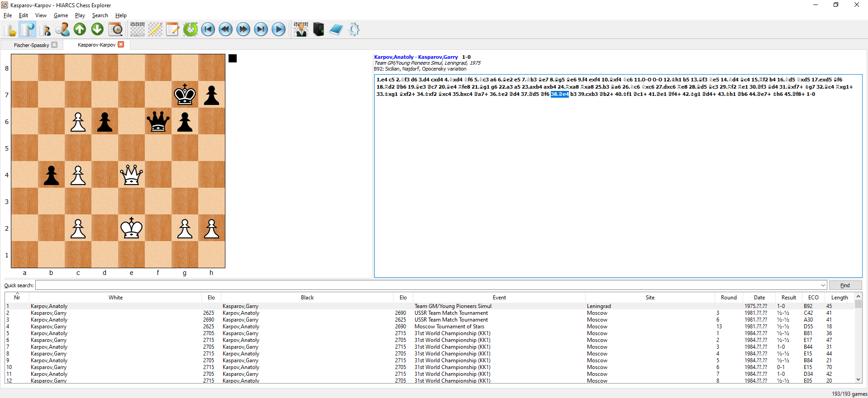
Task: Click the search players magnifier icon
Action: click(62, 30)
